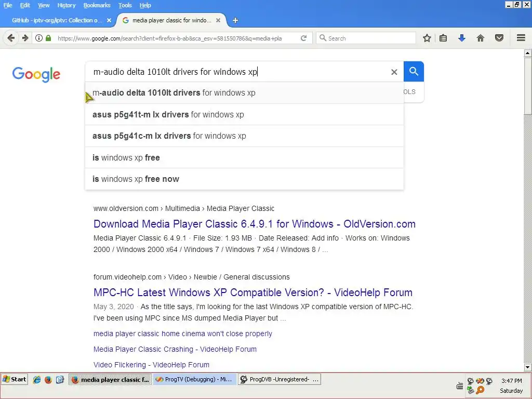This screenshot has height=399, width=532.
Task: Click the green padlock security icon
Action: coord(48,38)
